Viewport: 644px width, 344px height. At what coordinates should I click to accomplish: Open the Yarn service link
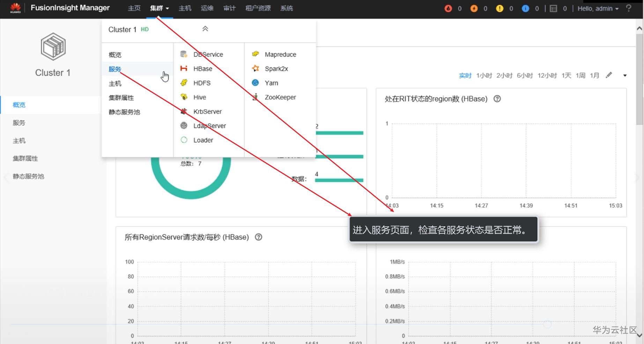coord(272,83)
